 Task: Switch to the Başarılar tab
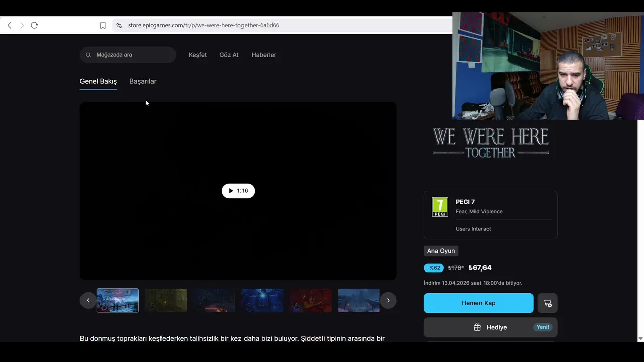143,81
